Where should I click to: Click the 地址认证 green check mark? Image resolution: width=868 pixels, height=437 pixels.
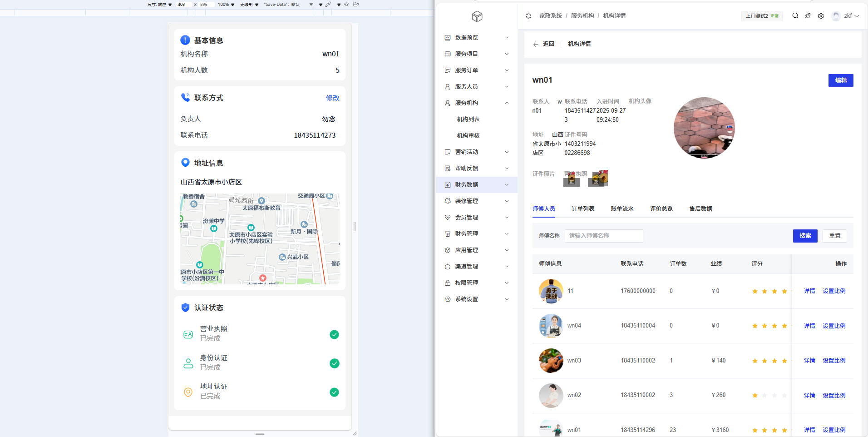click(334, 392)
